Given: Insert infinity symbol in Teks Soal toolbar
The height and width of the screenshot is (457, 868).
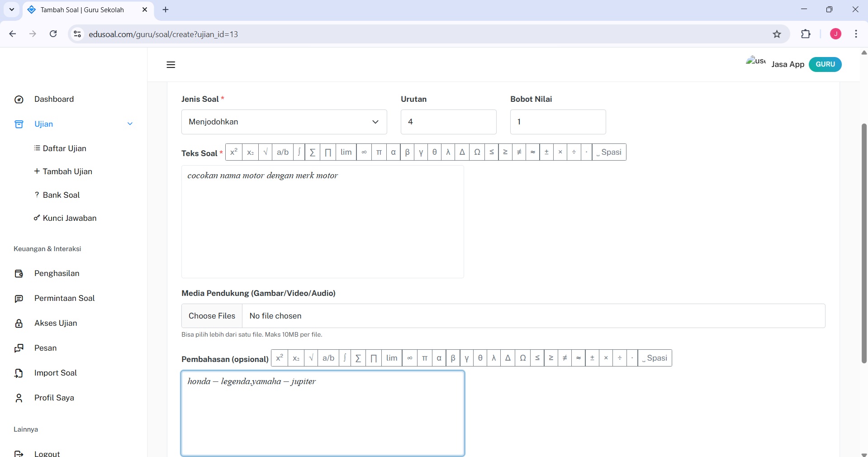Looking at the screenshot, I should pyautogui.click(x=364, y=152).
